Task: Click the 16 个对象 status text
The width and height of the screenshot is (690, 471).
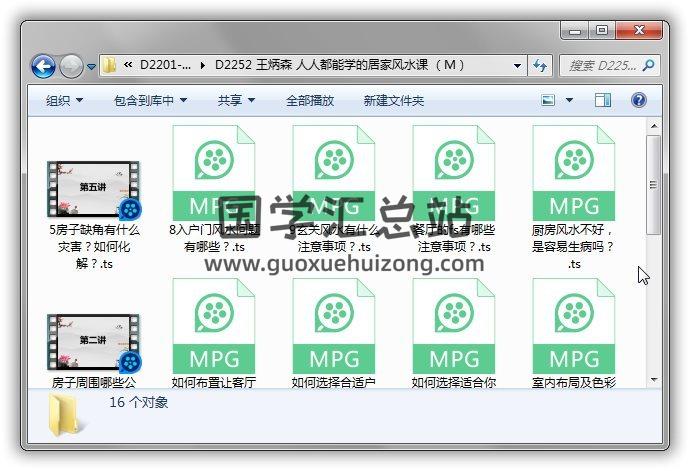Action: pyautogui.click(x=139, y=402)
